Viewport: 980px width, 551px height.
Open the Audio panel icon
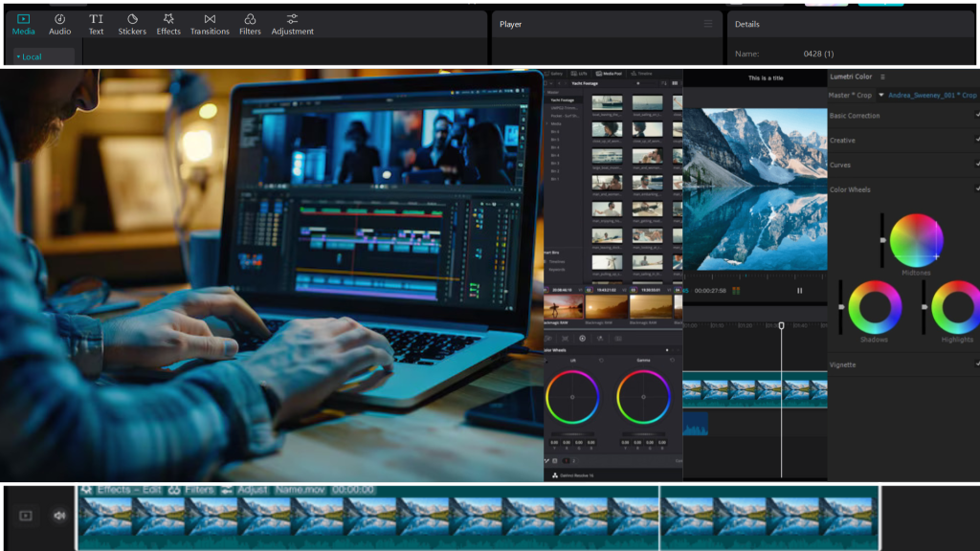(59, 19)
